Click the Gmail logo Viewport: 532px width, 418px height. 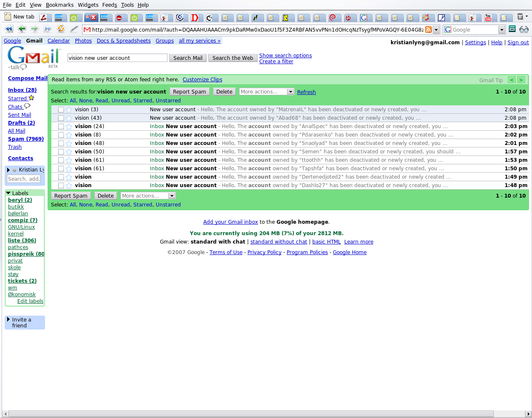point(34,57)
